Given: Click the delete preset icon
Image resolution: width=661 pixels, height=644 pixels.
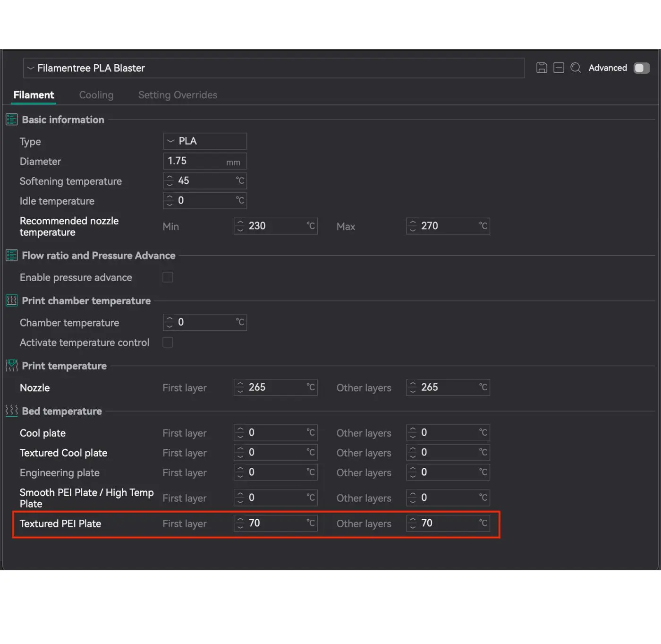Looking at the screenshot, I should click(559, 68).
